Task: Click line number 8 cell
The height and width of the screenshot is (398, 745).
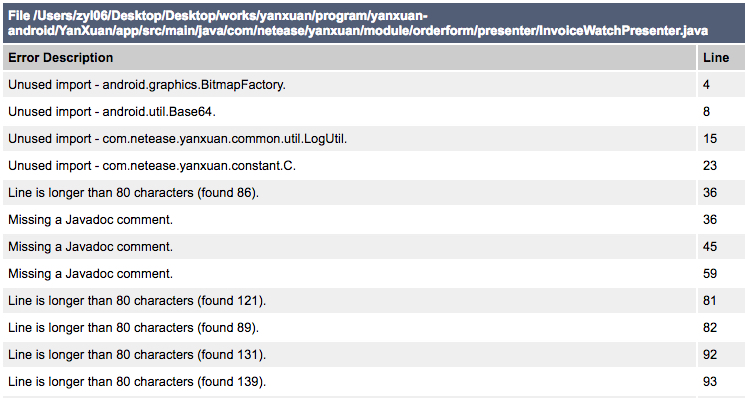Action: coord(721,112)
